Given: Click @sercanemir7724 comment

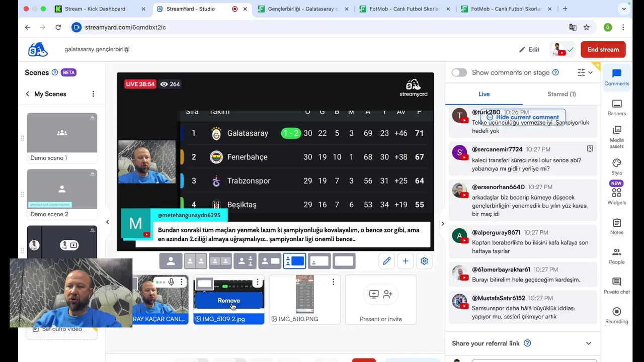Looking at the screenshot, I should pos(523,159).
